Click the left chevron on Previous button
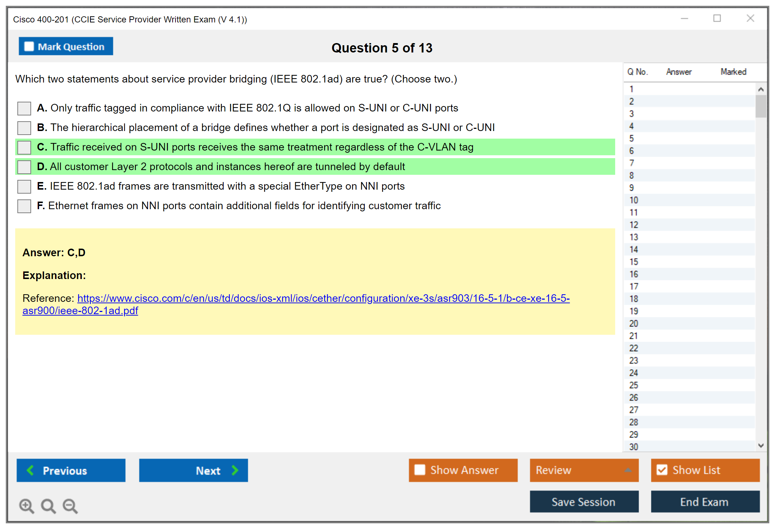Image resolution: width=778 pixels, height=532 pixels. point(30,470)
